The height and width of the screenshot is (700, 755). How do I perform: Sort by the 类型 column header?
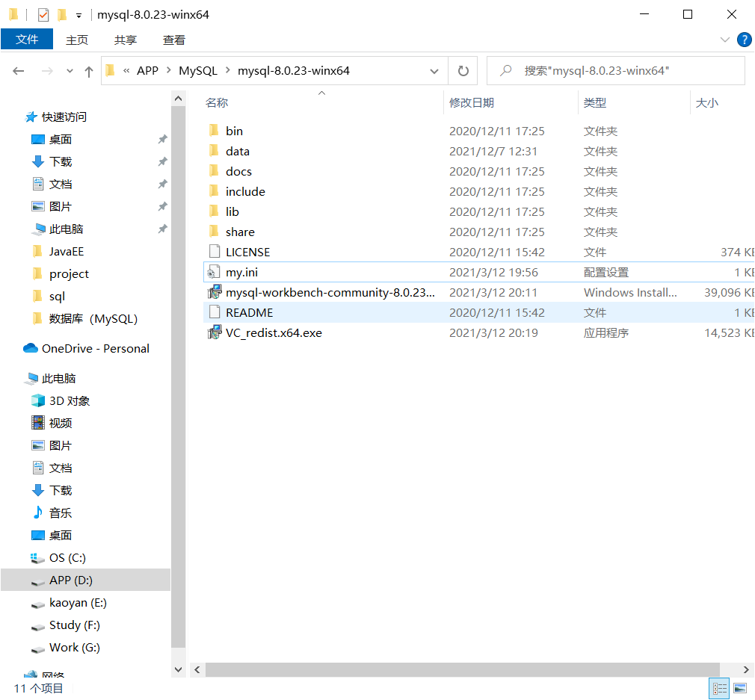click(x=595, y=102)
